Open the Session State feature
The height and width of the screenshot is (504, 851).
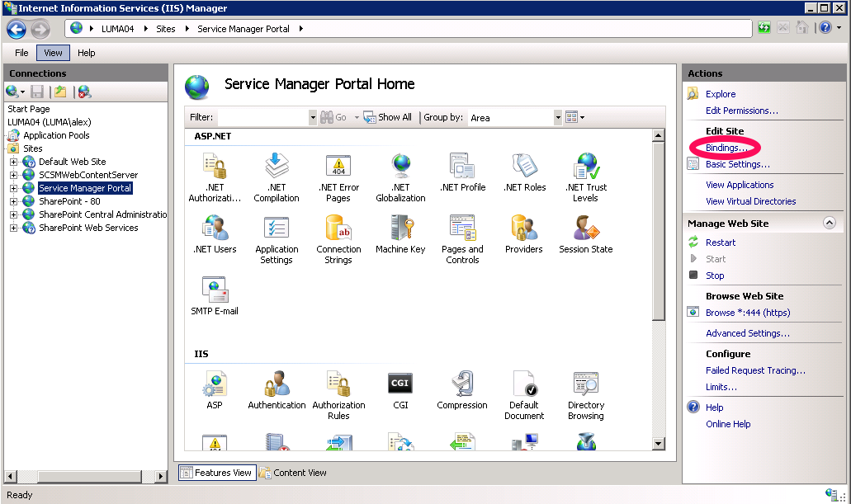click(x=586, y=234)
